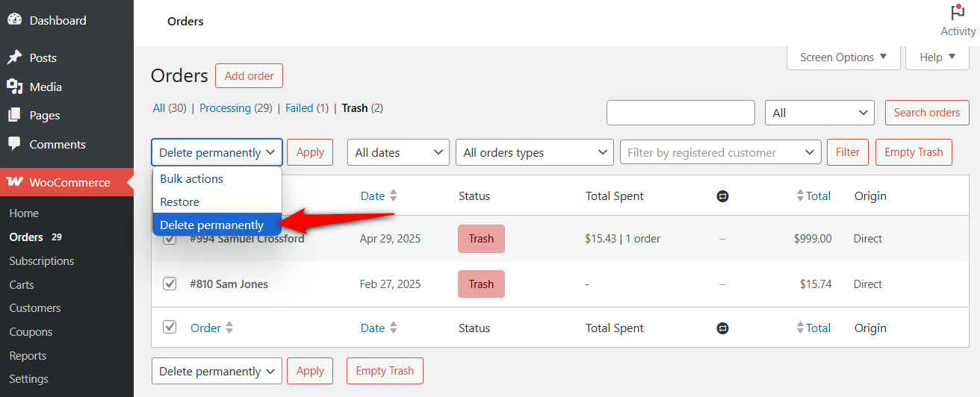Click the Total sort arrows in header
Screen dimensions: 980x397
point(801,196)
